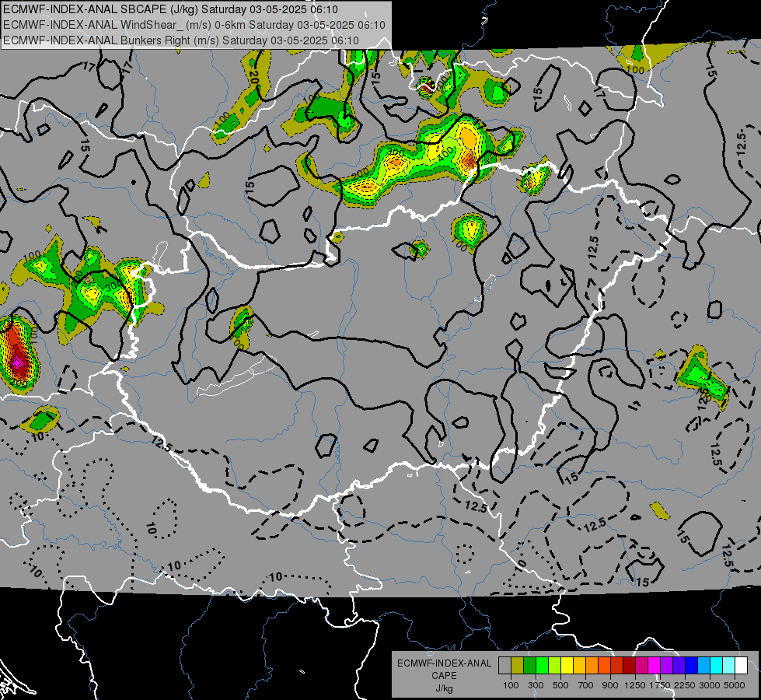Select the crimson pink legend swatch
Viewport: 761px width, 700px height.
(x=641, y=665)
